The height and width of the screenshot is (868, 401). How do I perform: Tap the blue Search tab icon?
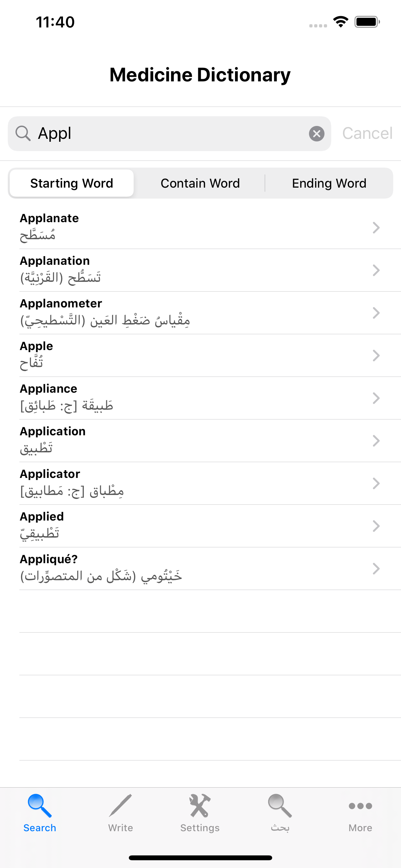pyautogui.click(x=40, y=805)
